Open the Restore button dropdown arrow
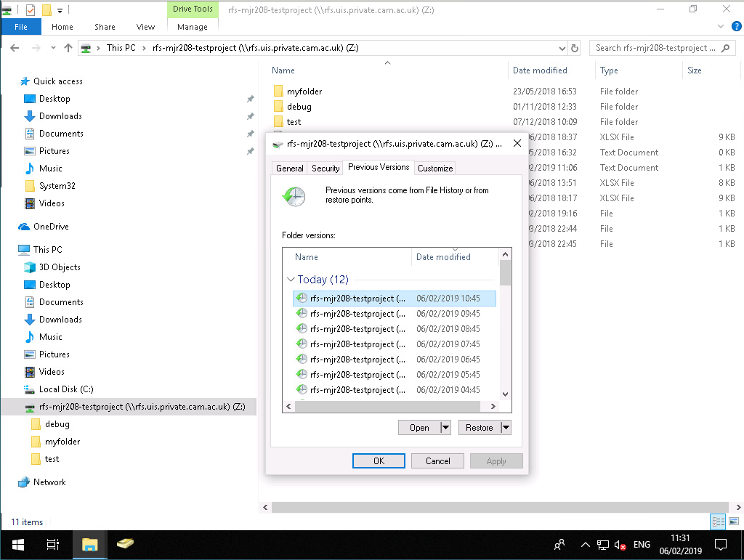 (x=506, y=428)
